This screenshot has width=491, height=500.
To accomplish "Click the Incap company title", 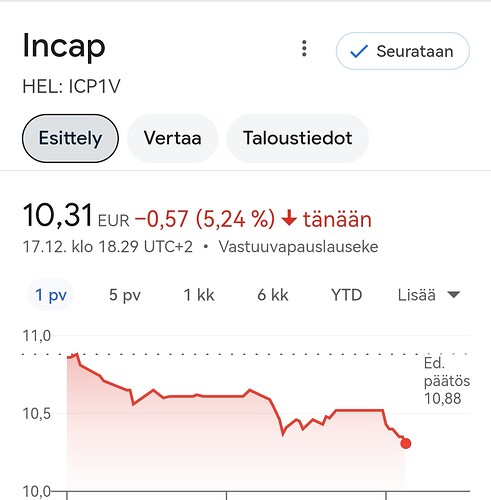I will click(x=64, y=46).
